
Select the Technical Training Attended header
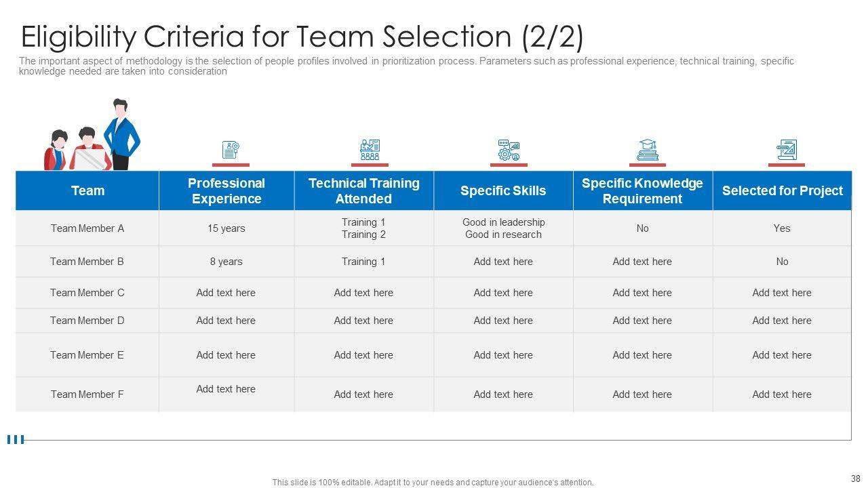click(364, 191)
